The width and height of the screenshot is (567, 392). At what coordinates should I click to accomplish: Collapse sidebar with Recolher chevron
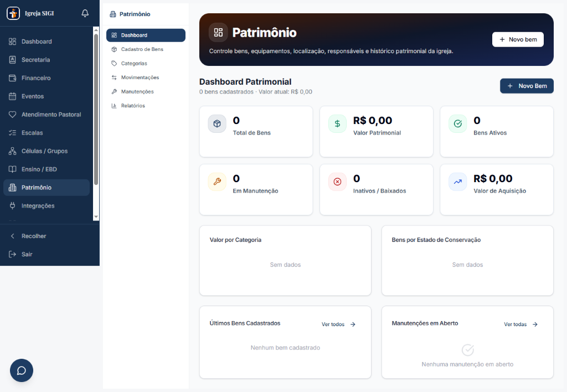point(12,236)
